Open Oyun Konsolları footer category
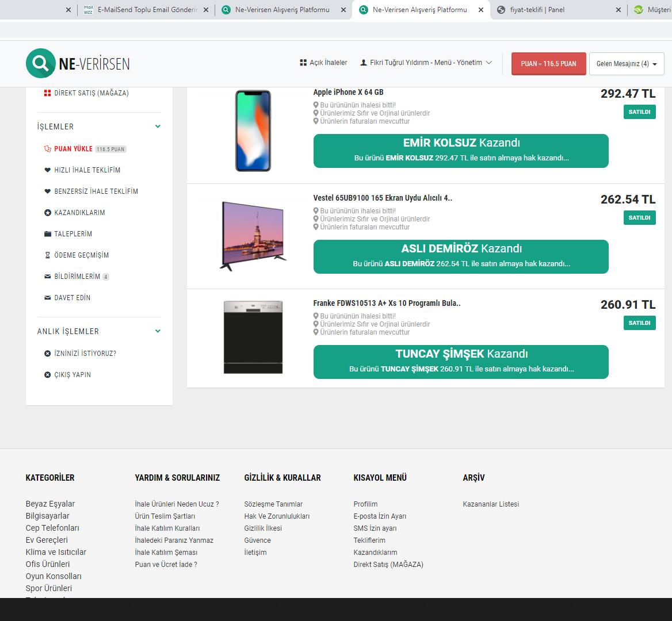 54,576
